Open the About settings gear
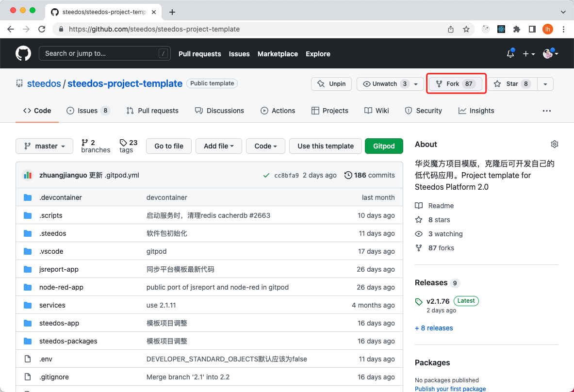Image resolution: width=574 pixels, height=392 pixels. click(555, 144)
